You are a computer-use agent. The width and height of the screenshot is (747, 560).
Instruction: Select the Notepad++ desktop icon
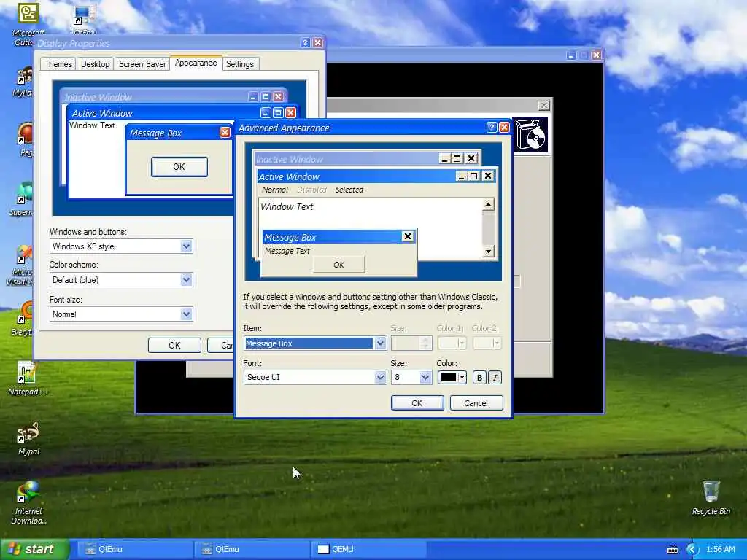[x=28, y=379]
